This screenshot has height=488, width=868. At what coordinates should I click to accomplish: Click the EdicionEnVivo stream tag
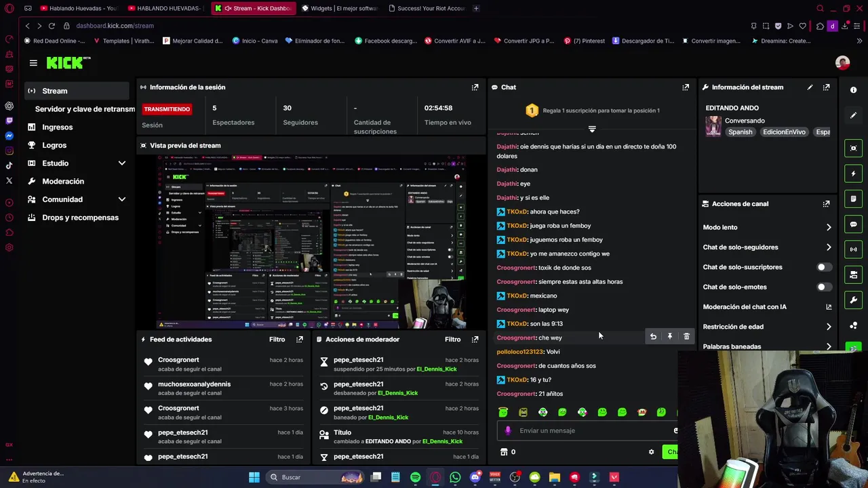pos(784,132)
